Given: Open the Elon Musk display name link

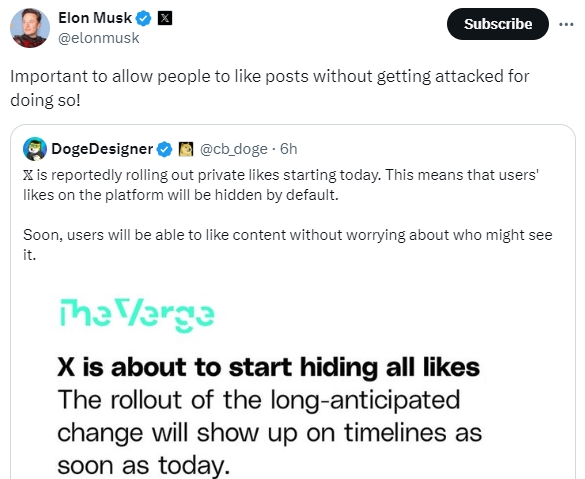Looking at the screenshot, I should pos(95,18).
